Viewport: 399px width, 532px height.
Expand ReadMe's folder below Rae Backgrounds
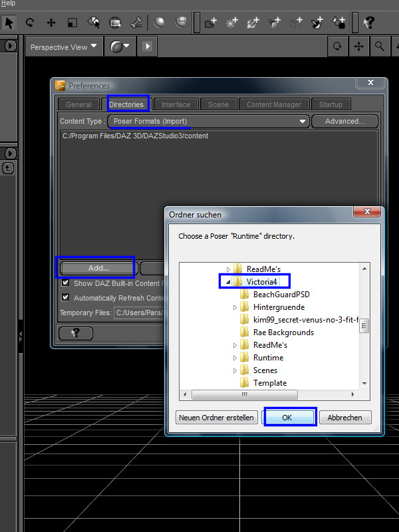tap(235, 345)
